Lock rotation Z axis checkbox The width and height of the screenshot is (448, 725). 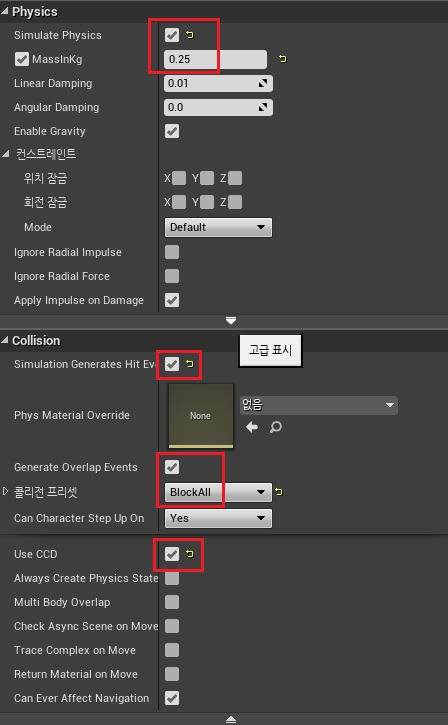click(x=235, y=202)
